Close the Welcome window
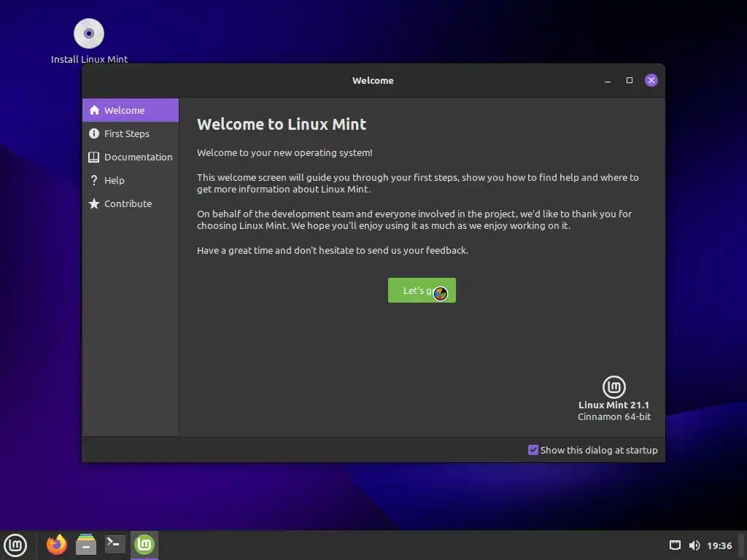The image size is (747, 560). [x=651, y=80]
